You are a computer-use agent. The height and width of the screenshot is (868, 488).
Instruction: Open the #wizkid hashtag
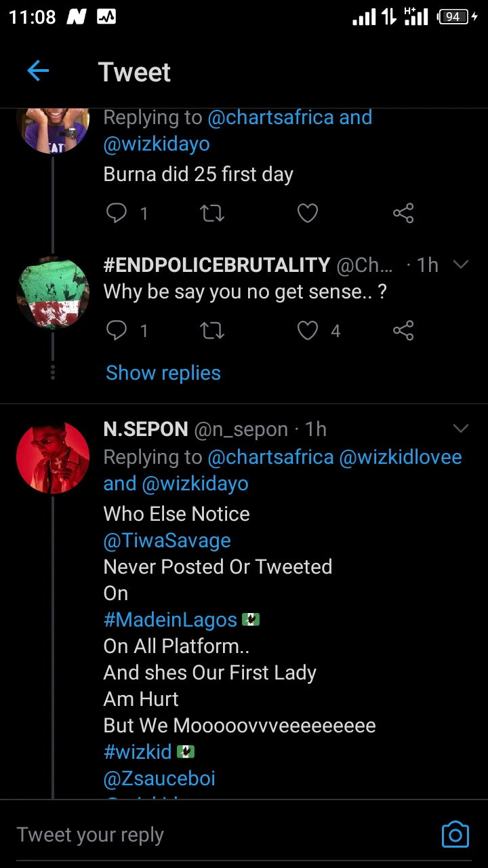(x=140, y=752)
